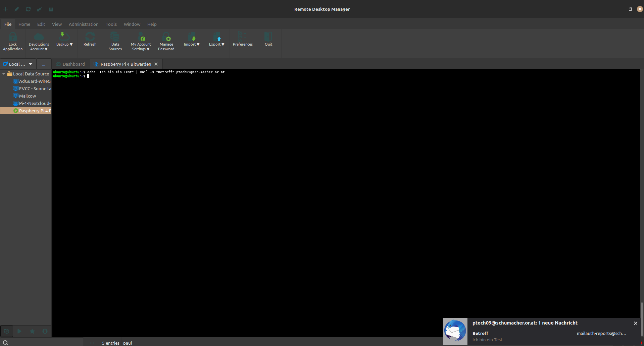Open Data Sources from the toolbar
Screen dimensions: 644x346
pos(115,37)
